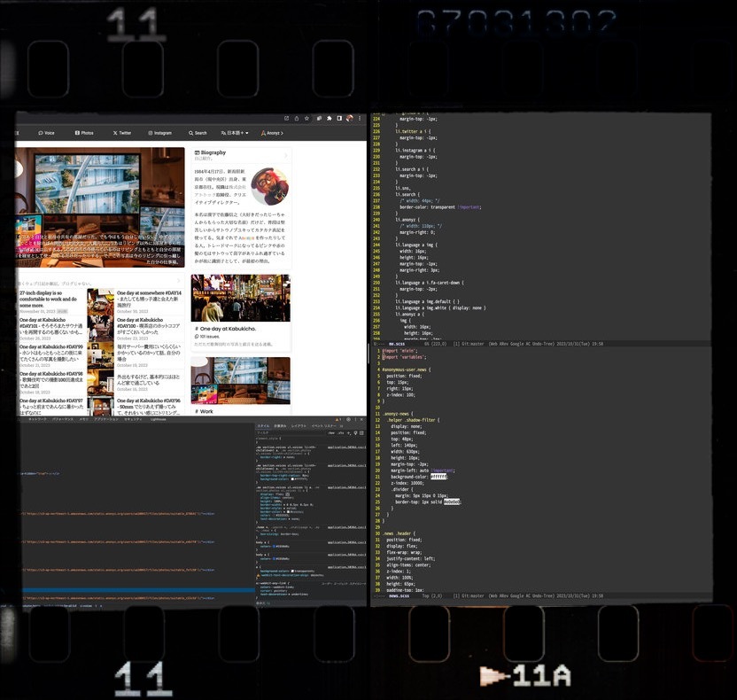Open the Chrome three-dot menu
This screenshot has height=700, width=737.
click(360, 118)
